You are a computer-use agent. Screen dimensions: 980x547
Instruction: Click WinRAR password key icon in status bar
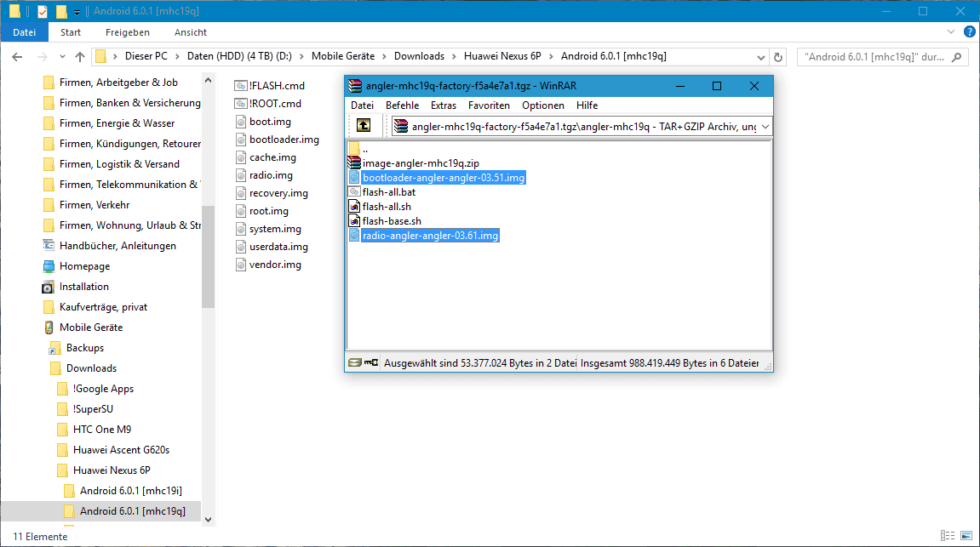coord(371,362)
